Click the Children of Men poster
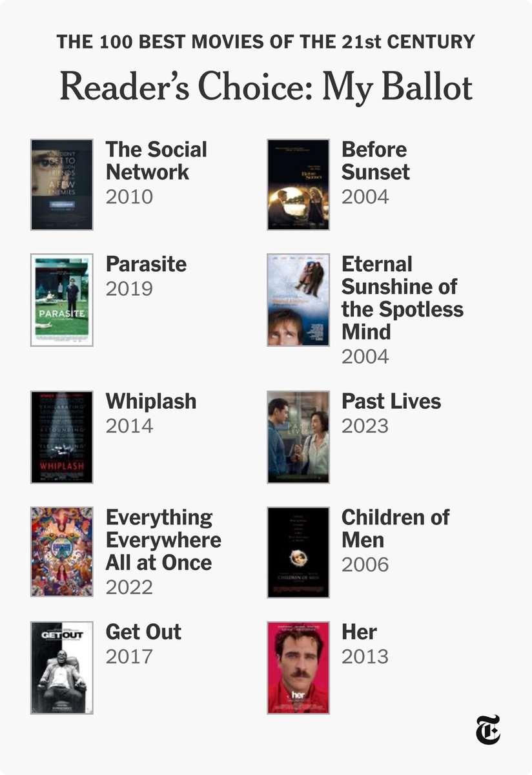532x775 pixels. click(298, 552)
